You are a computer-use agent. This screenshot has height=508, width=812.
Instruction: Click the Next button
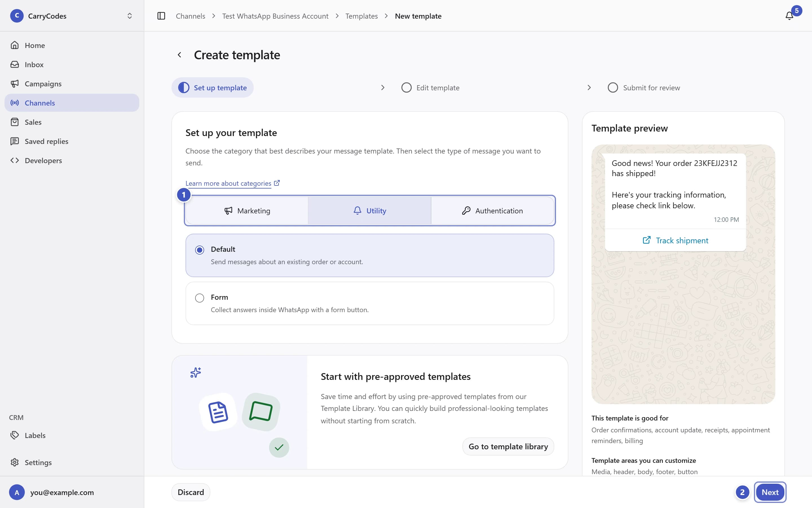pyautogui.click(x=770, y=492)
